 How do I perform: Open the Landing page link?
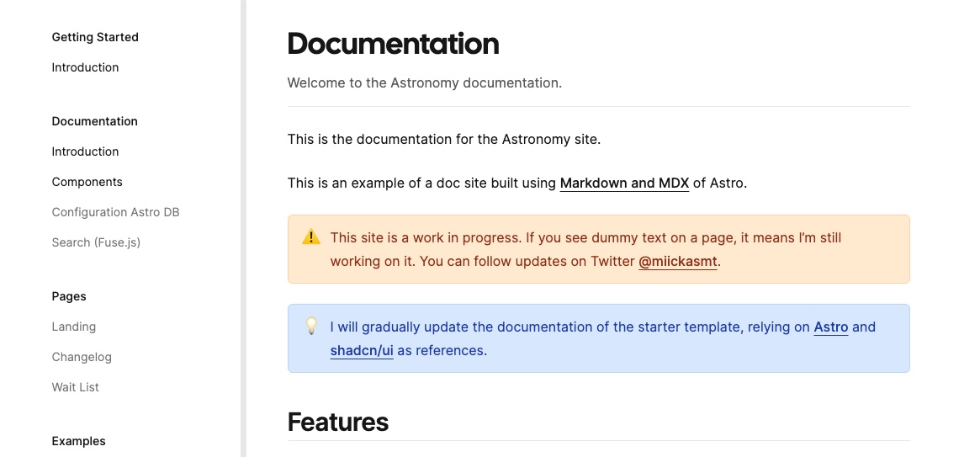coord(74,327)
